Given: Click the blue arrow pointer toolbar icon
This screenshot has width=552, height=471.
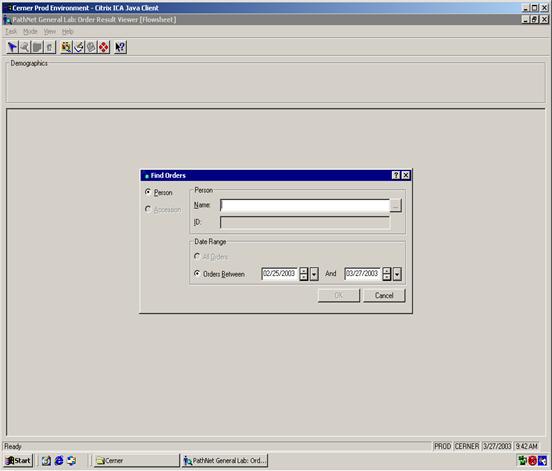Looking at the screenshot, I should pos(12,47).
